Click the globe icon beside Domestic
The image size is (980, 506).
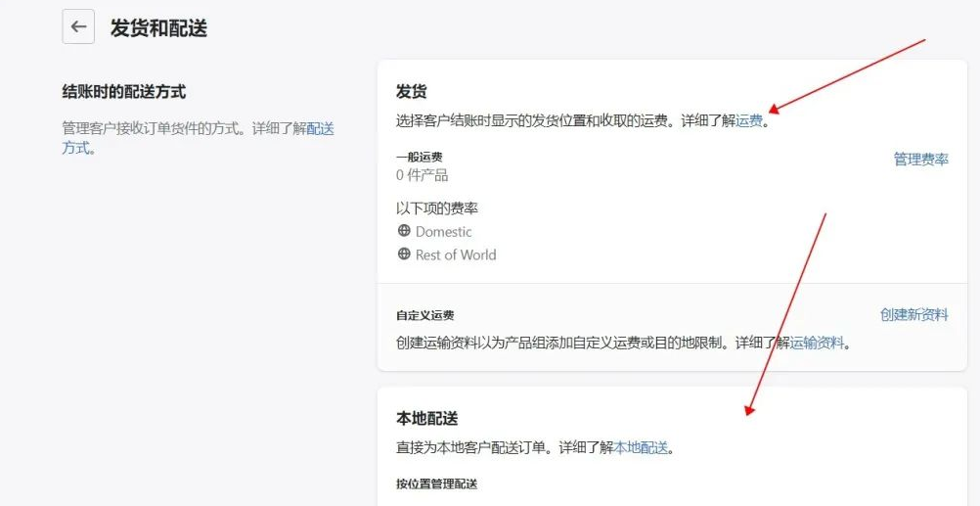404,231
